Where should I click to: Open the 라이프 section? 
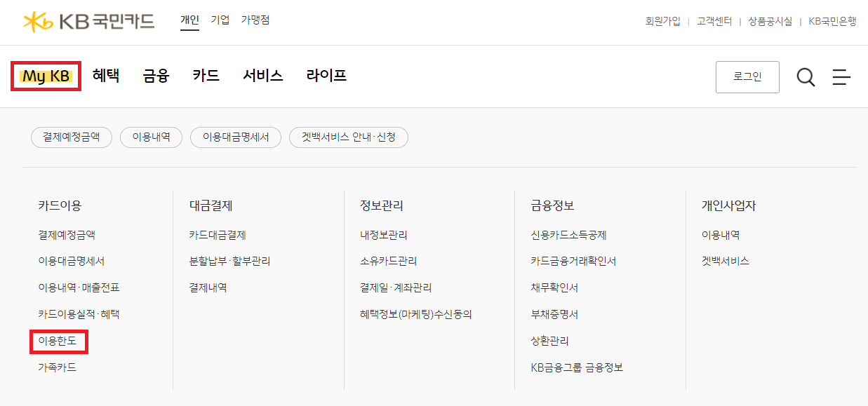[x=326, y=76]
